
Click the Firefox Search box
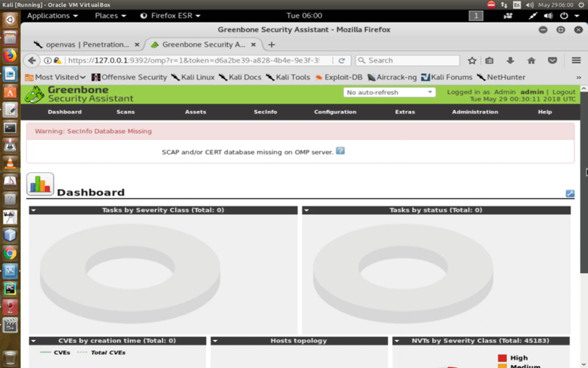pyautogui.click(x=408, y=61)
